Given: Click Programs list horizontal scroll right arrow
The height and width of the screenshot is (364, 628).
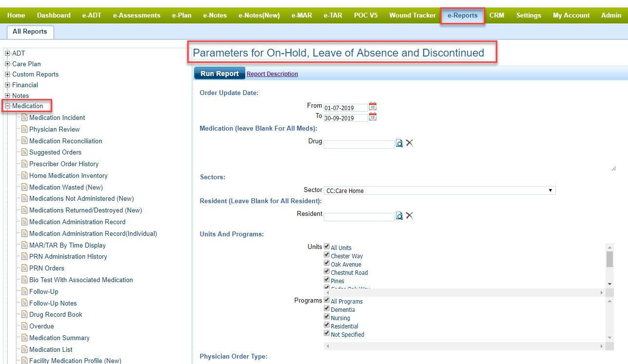Looking at the screenshot, I should pyautogui.click(x=602, y=346).
